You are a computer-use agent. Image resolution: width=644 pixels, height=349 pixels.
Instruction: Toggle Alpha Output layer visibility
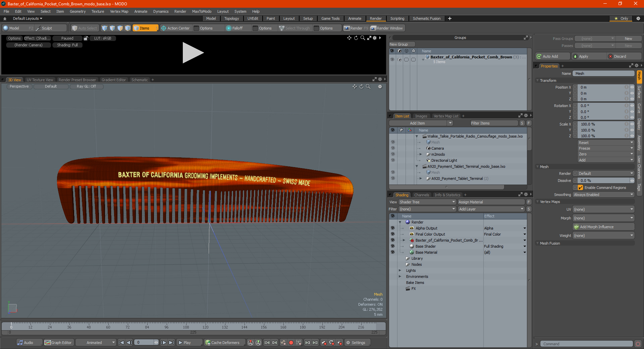[392, 228]
